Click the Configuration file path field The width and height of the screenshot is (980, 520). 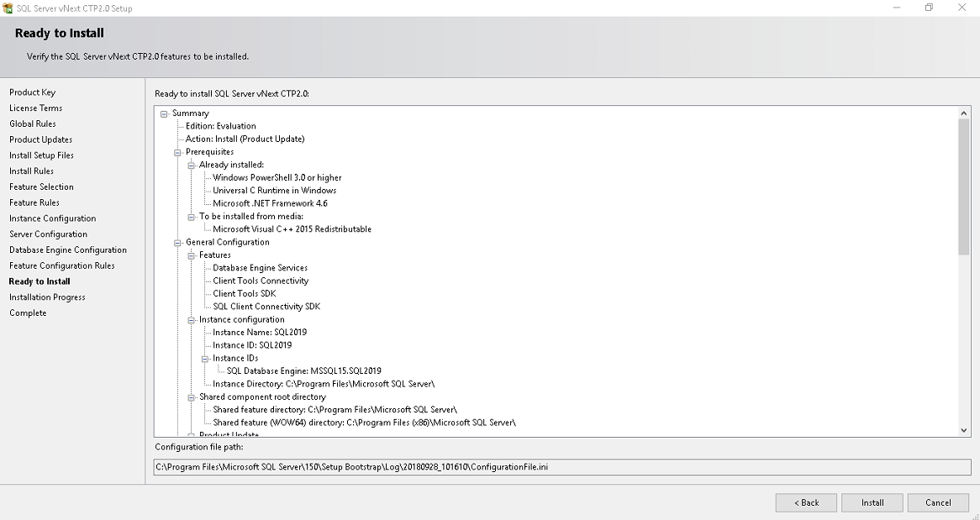point(562,467)
